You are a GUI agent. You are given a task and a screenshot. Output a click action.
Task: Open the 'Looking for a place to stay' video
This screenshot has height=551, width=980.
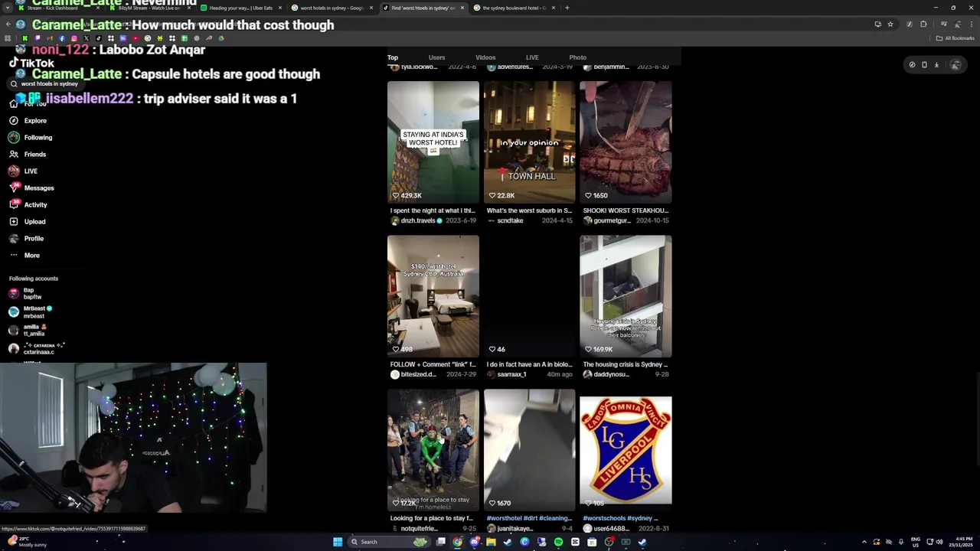[433, 450]
